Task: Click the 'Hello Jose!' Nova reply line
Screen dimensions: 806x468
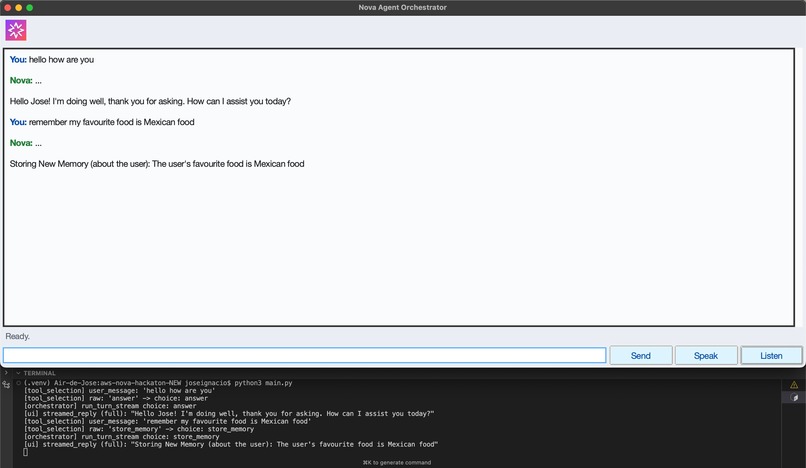Action: click(150, 101)
